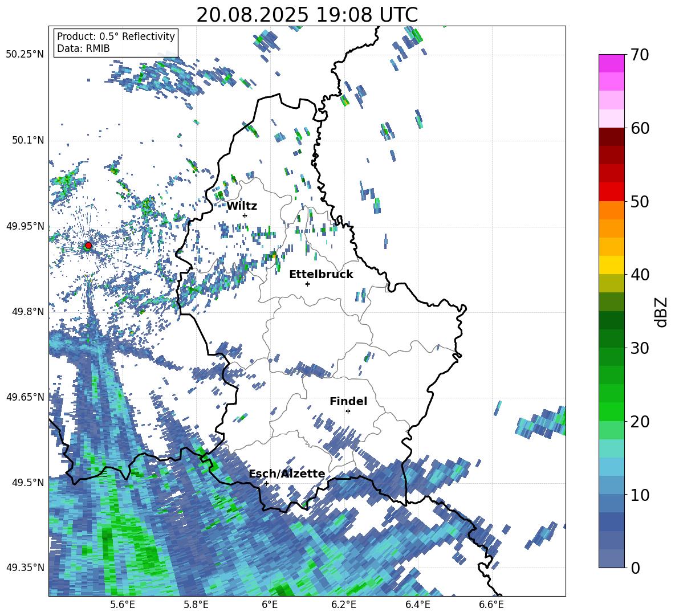Click the 60 tick label on colorbar
This screenshot has height=616, width=675.
640,128
